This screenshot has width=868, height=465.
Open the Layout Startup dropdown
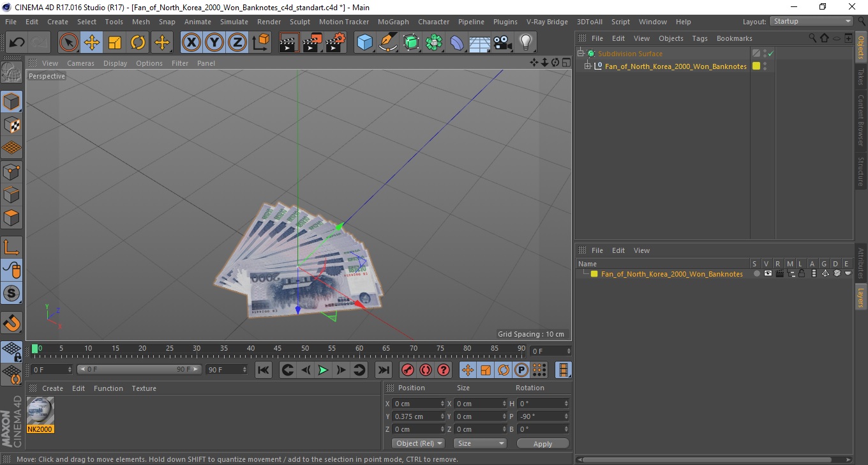[811, 21]
